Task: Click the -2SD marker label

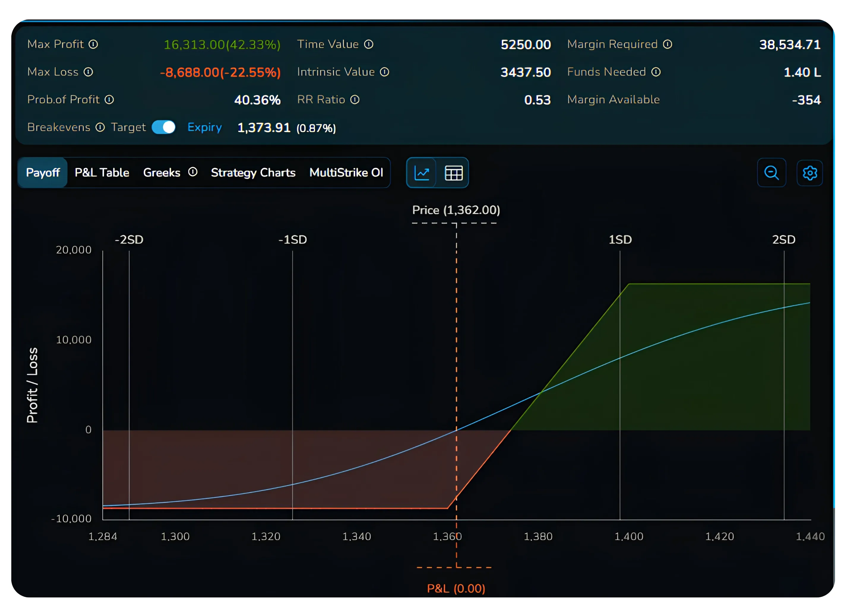Action: pos(129,239)
